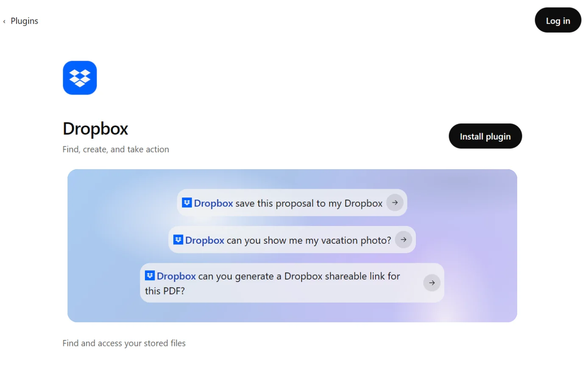Click the Log in button
Viewport: 588px width, 368px height.
tap(558, 20)
